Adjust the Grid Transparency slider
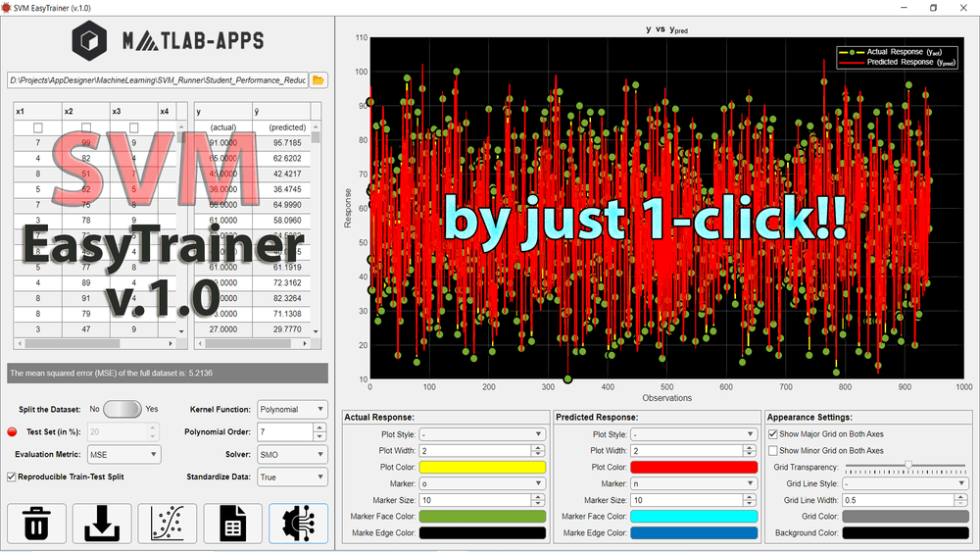Screen dimensions: 980x552 908,465
